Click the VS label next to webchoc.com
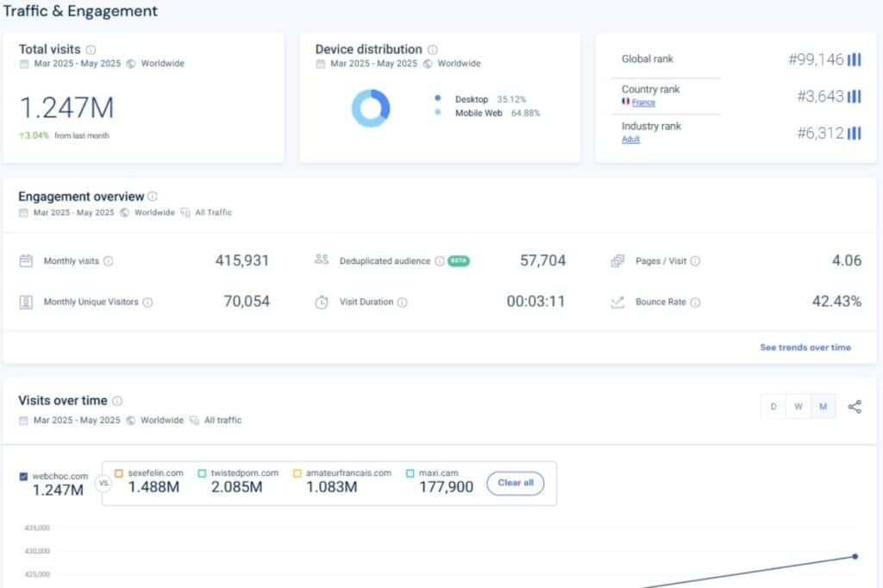 [x=103, y=483]
